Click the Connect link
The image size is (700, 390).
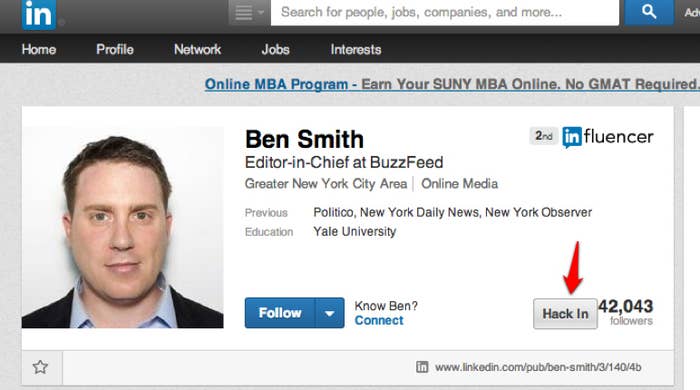(x=379, y=320)
